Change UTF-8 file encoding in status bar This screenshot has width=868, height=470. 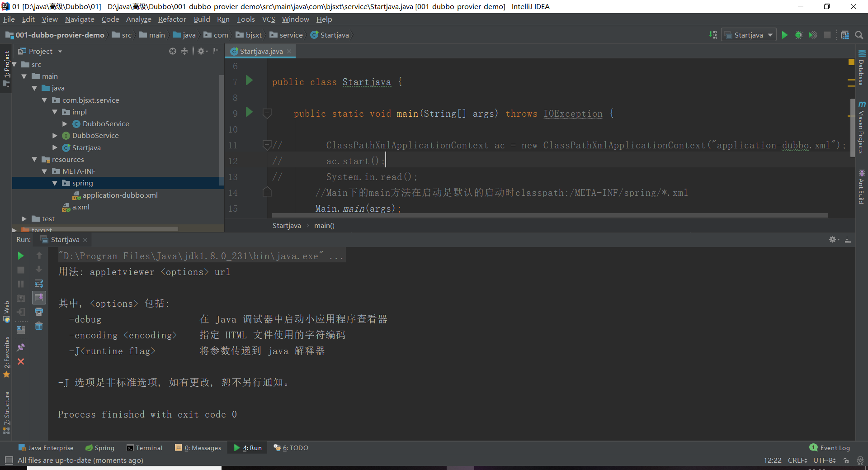(825, 461)
